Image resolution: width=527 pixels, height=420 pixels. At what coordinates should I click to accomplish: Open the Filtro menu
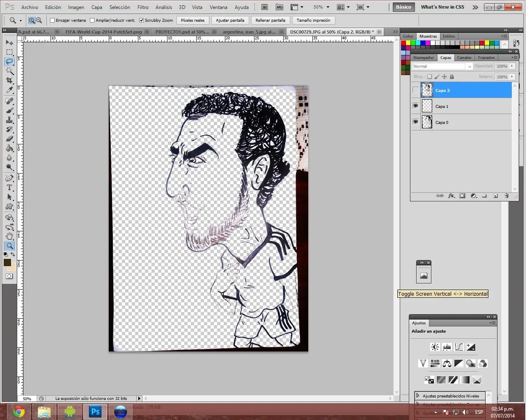[x=143, y=7]
